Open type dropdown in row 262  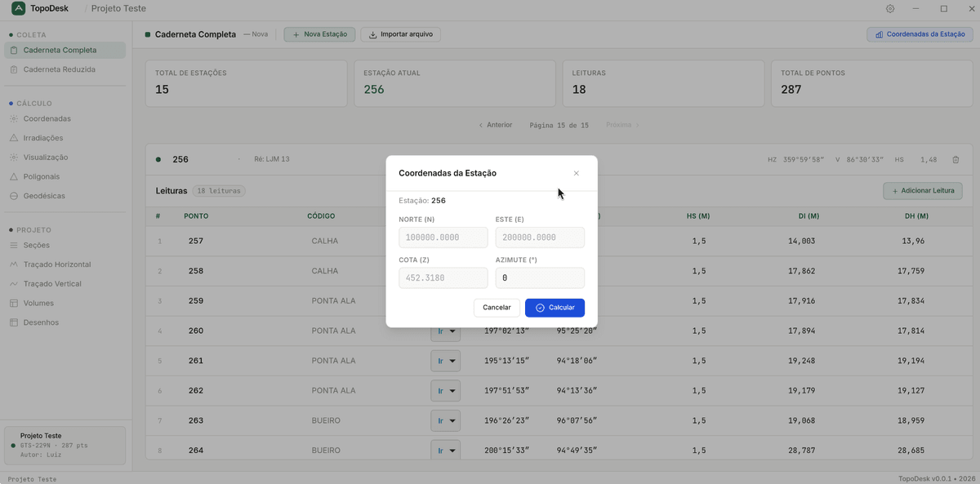[446, 391]
